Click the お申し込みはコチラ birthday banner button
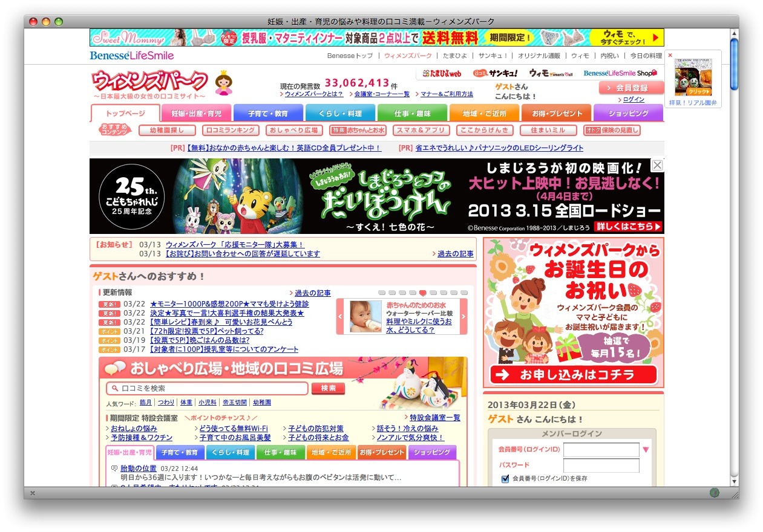The image size is (763, 532). tap(572, 374)
